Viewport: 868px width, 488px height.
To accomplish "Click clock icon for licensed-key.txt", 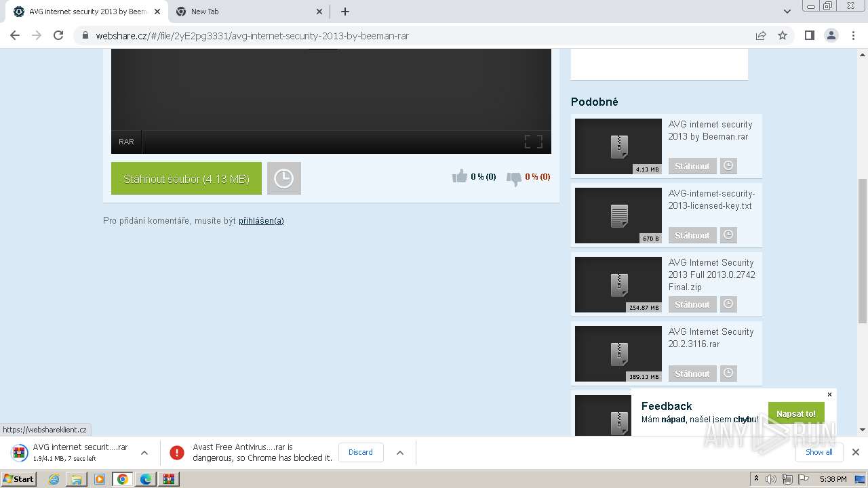I will click(728, 235).
